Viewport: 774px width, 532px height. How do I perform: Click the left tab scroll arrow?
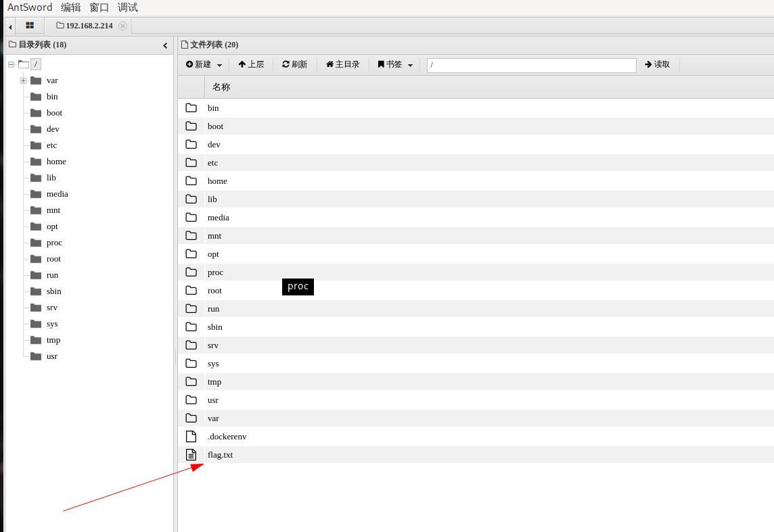tap(10, 26)
